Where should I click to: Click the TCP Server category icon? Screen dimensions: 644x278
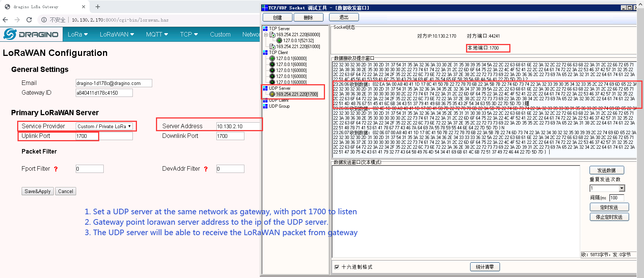click(x=265, y=29)
